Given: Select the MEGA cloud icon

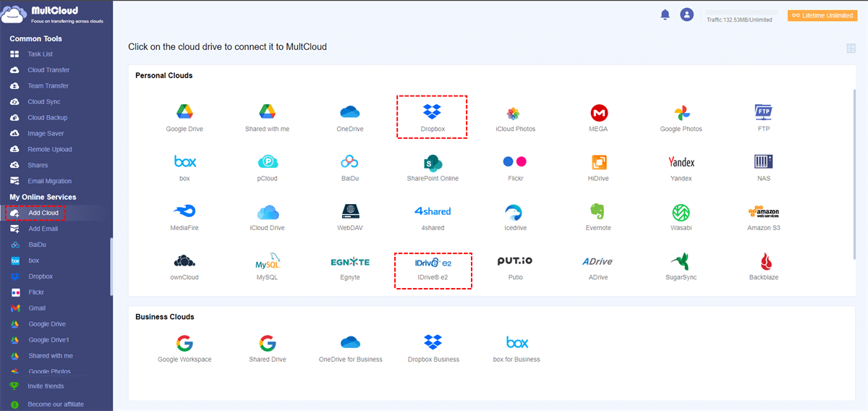Looking at the screenshot, I should pos(598,113).
